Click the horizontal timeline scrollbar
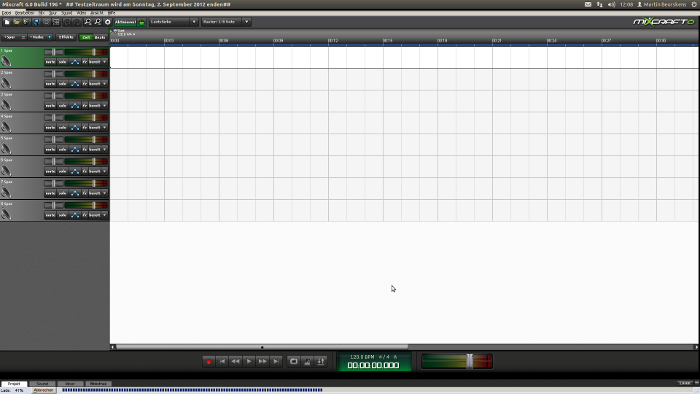 click(x=262, y=347)
